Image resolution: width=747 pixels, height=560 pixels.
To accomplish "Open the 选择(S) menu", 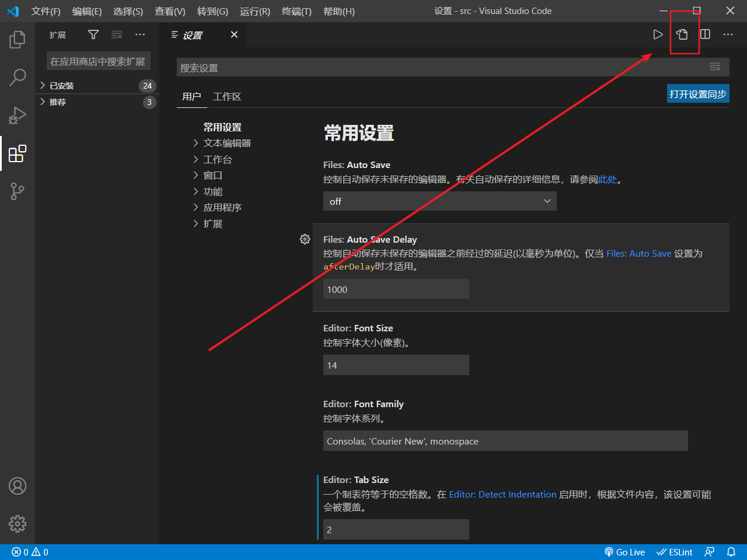I will [x=128, y=11].
